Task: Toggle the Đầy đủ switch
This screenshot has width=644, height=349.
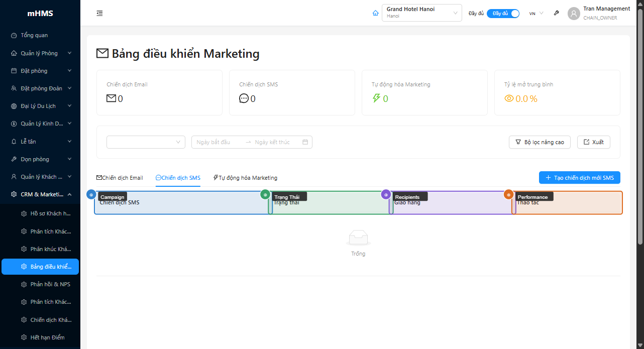Action: 503,14
